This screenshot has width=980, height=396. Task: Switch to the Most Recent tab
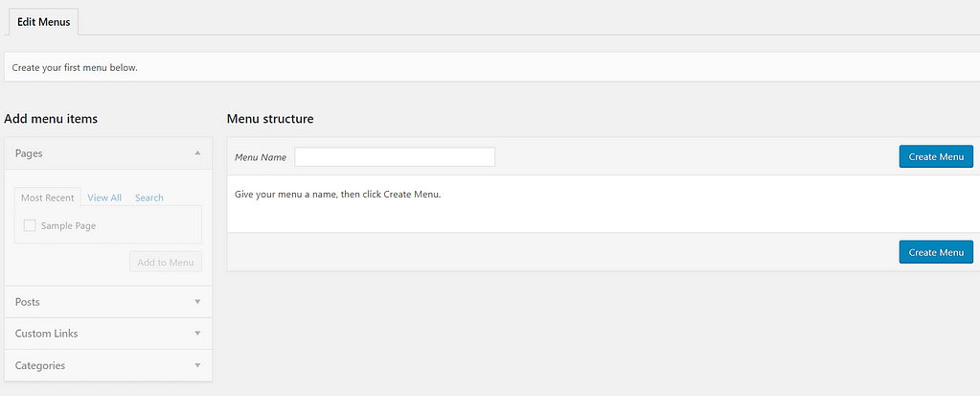(x=47, y=198)
